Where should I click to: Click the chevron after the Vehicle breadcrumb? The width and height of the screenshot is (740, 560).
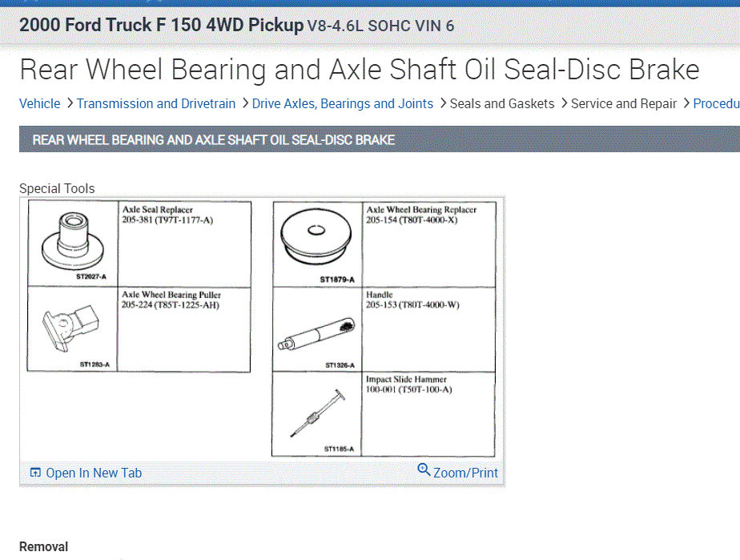point(70,103)
